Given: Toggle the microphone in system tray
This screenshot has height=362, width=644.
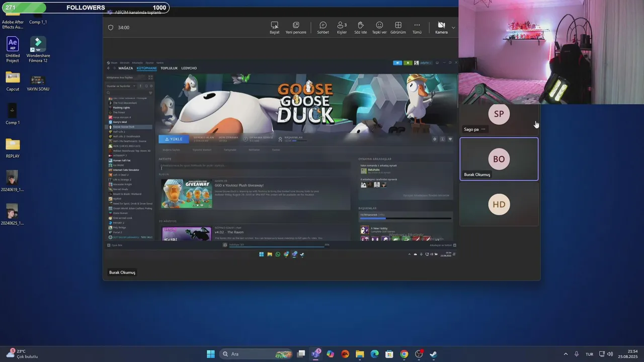Looking at the screenshot, I should pos(577,354).
